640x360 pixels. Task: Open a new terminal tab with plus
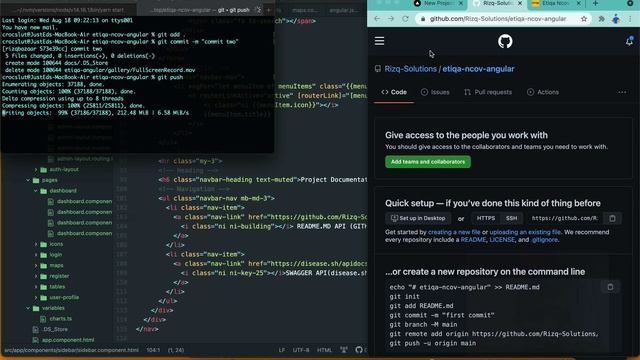coord(269,10)
